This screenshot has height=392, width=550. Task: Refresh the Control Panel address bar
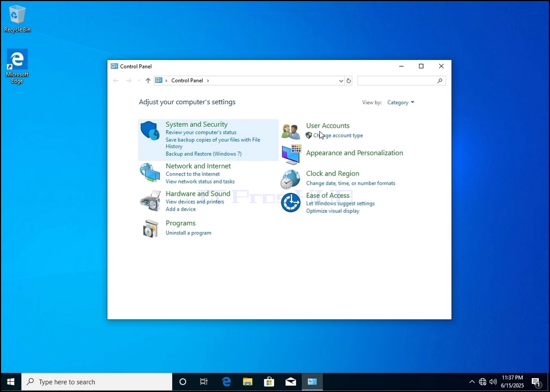pyautogui.click(x=349, y=81)
